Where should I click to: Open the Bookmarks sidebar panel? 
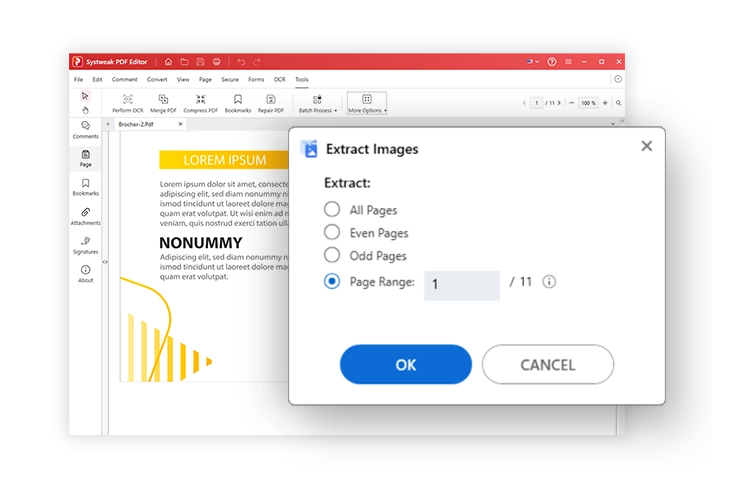(85, 187)
